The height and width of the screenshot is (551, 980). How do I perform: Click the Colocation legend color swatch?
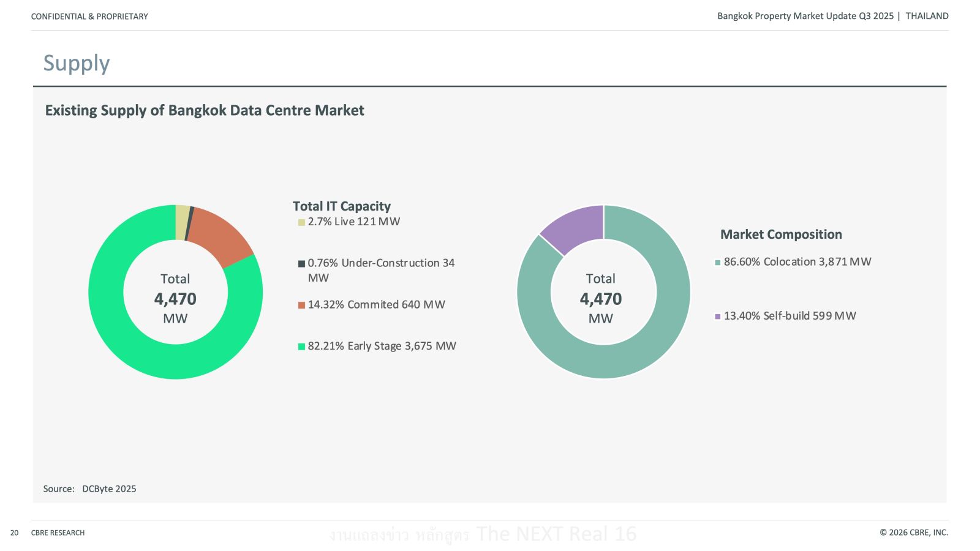coord(717,263)
